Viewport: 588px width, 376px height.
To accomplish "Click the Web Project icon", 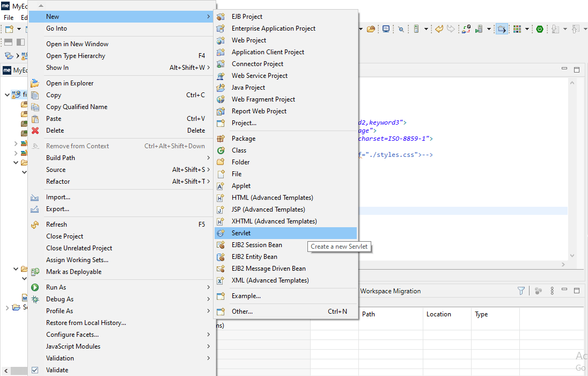I will point(221,40).
